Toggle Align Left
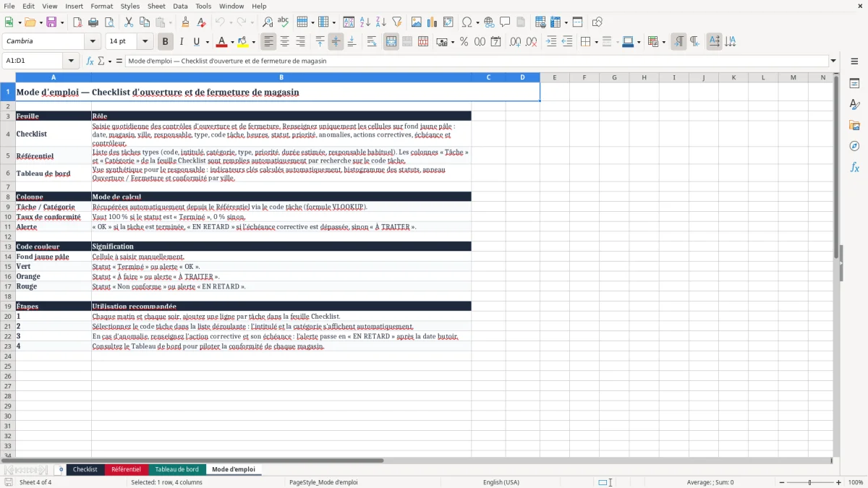The image size is (868, 488). coord(269,42)
